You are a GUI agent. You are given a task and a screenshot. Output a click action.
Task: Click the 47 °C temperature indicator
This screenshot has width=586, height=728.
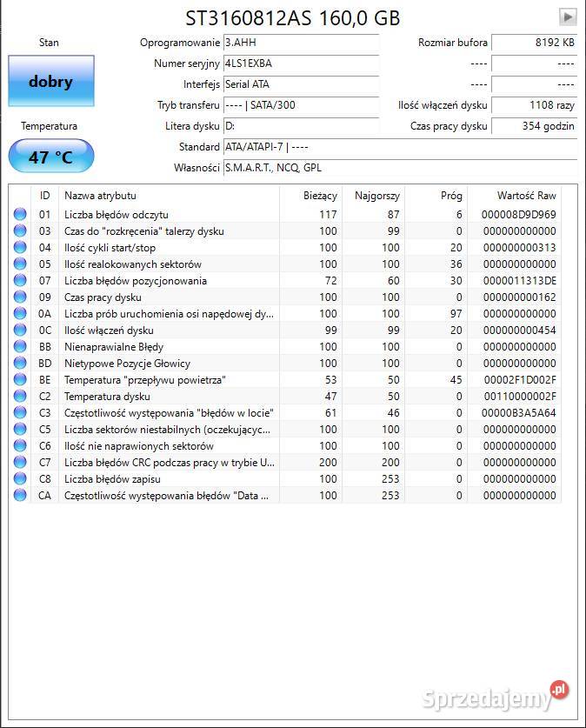(x=50, y=157)
